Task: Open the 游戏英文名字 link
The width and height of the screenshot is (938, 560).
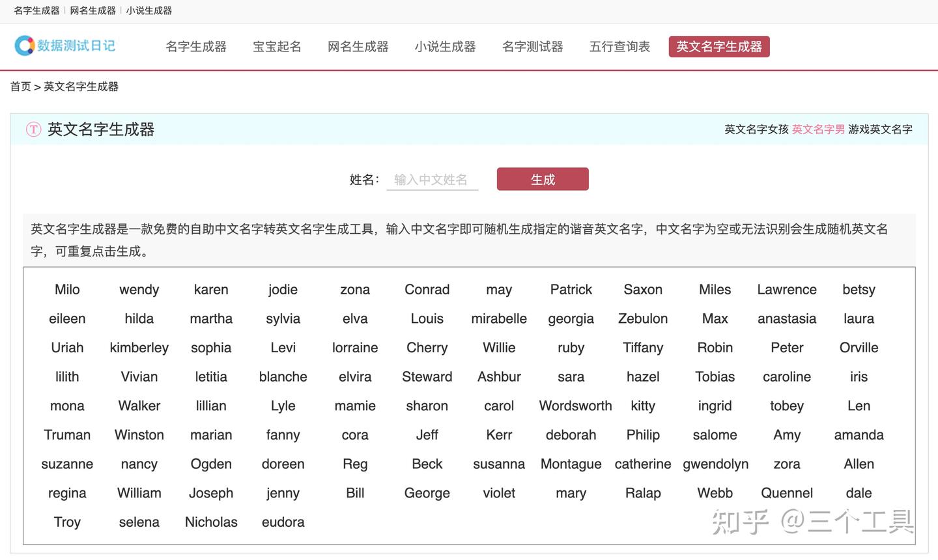Action: 880,130
